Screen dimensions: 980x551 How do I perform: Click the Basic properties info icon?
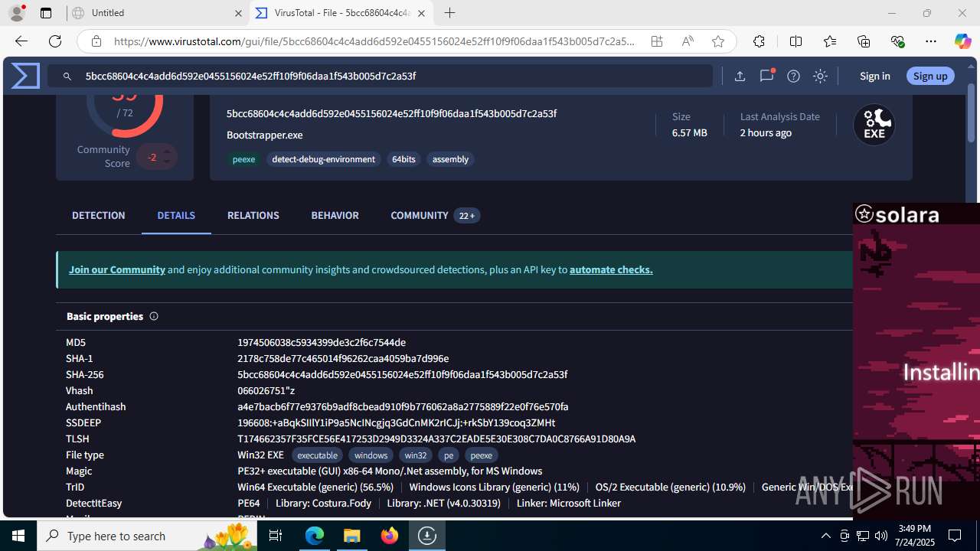click(x=154, y=316)
